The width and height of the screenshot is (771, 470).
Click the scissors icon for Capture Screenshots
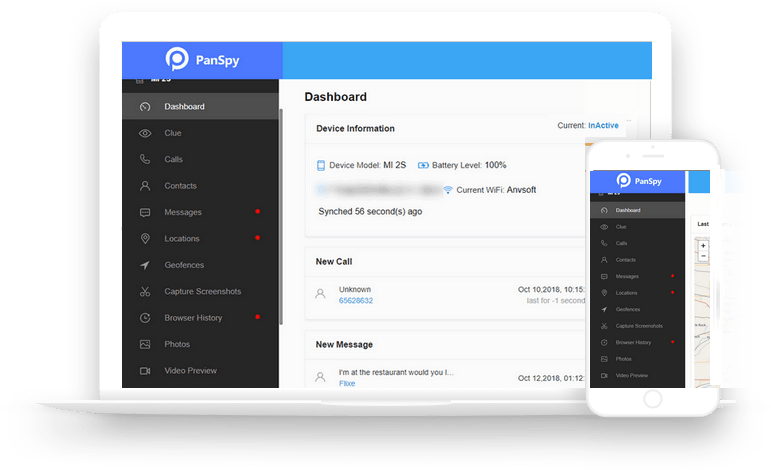(x=145, y=292)
